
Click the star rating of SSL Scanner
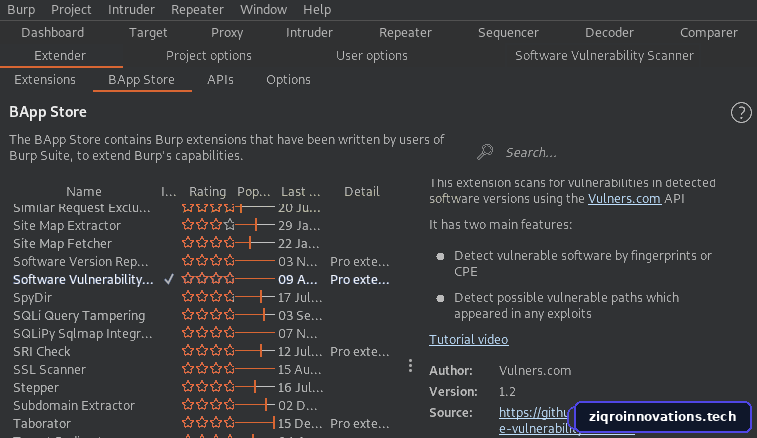click(208, 369)
